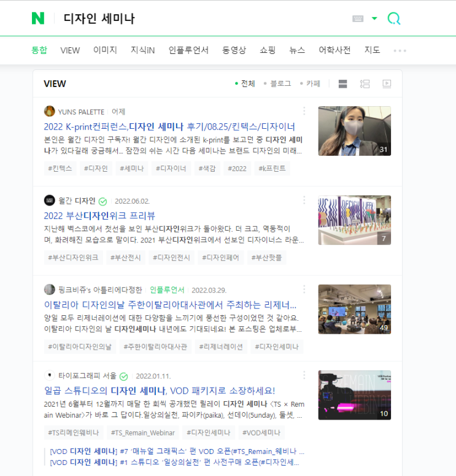Select the 전체 filter option
The width and height of the screenshot is (456, 476).
[245, 83]
